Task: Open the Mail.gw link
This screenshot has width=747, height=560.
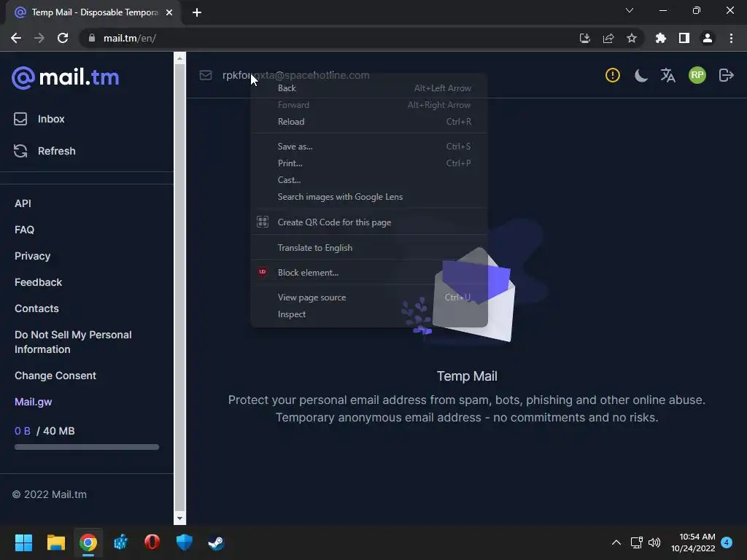Action: [34, 402]
